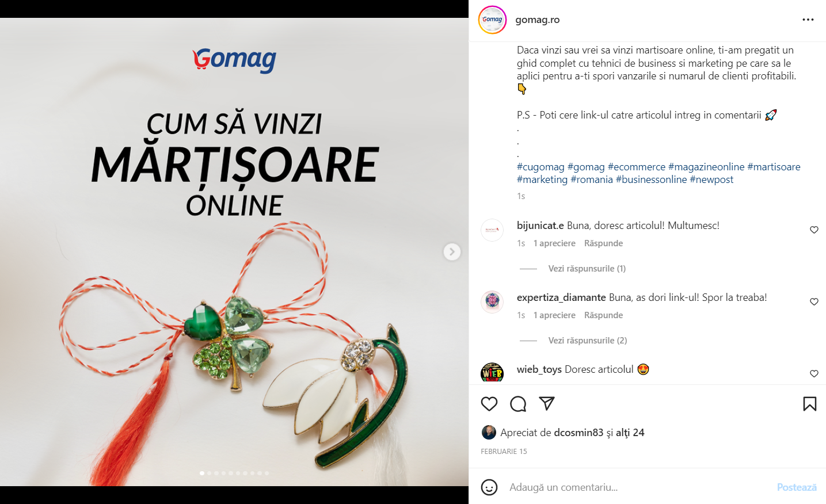Open dcosmin83 profile from likes

pyautogui.click(x=578, y=433)
